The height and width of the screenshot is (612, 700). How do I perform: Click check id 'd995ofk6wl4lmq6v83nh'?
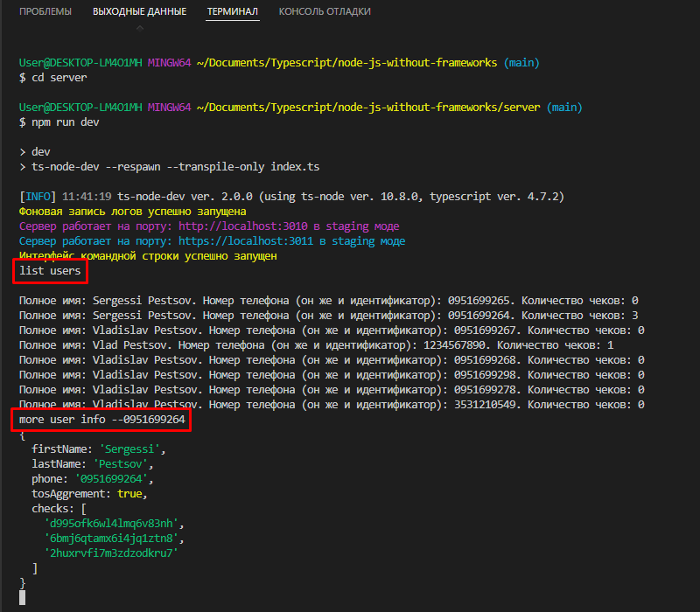pos(114,524)
